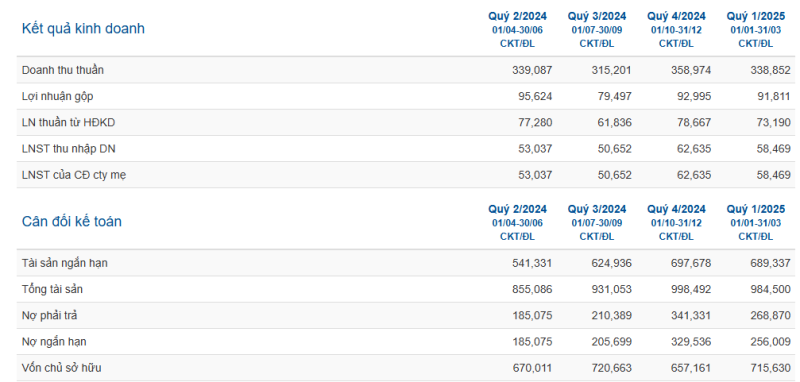
Task: Select Quý 1/2025 header in Kết quả kinh doanh
Action: (x=756, y=16)
